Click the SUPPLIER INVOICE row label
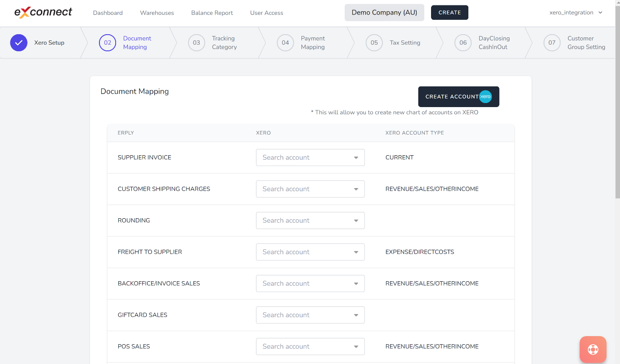 click(144, 157)
